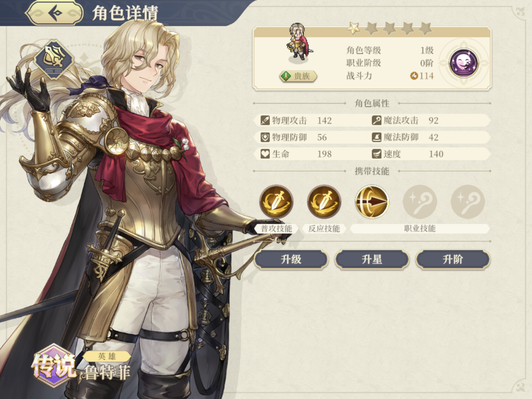The image size is (532, 399).
Task: Tap the first gold star
Action: [x=354, y=28]
